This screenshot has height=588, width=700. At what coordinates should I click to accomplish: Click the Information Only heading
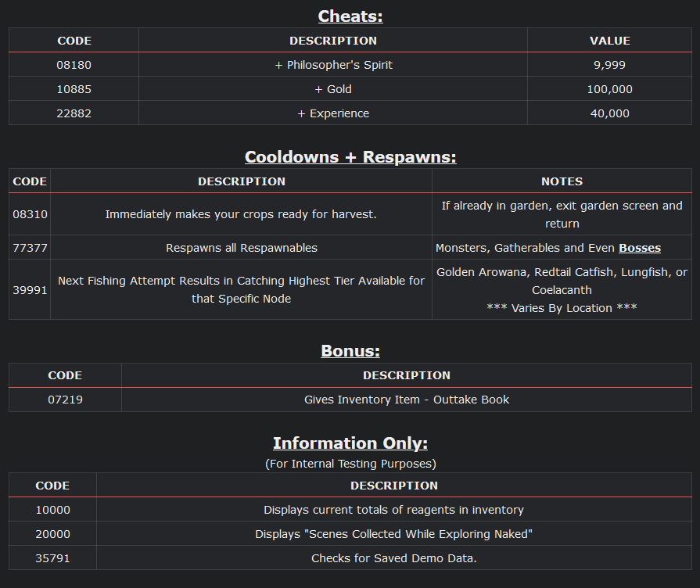pos(350,443)
